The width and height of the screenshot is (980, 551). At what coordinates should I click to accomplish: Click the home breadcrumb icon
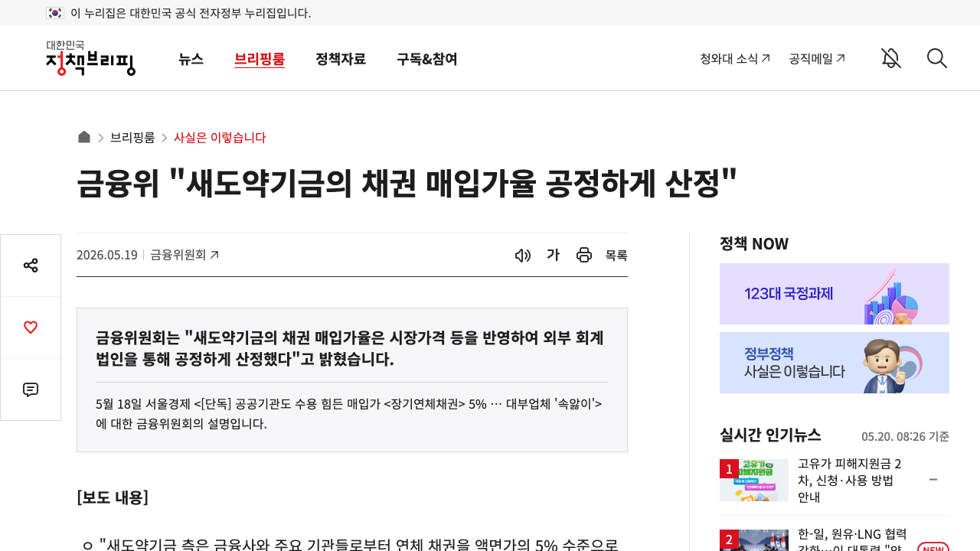tap(84, 137)
